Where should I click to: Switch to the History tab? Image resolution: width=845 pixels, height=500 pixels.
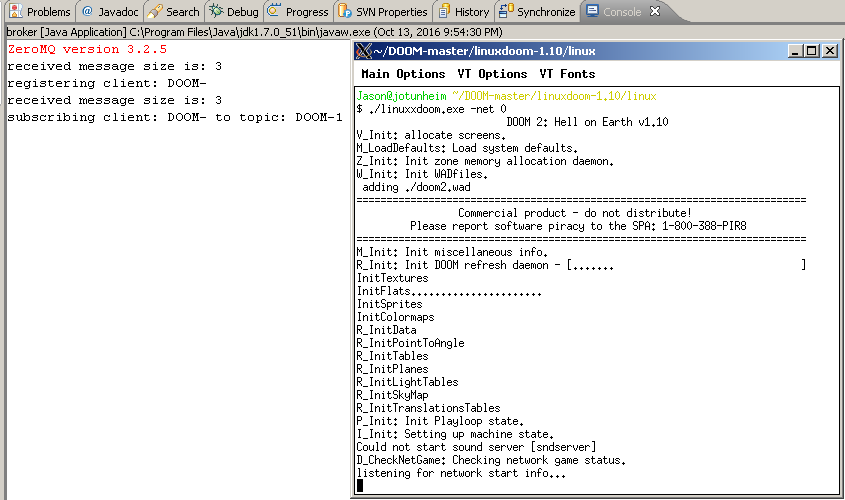click(x=464, y=11)
